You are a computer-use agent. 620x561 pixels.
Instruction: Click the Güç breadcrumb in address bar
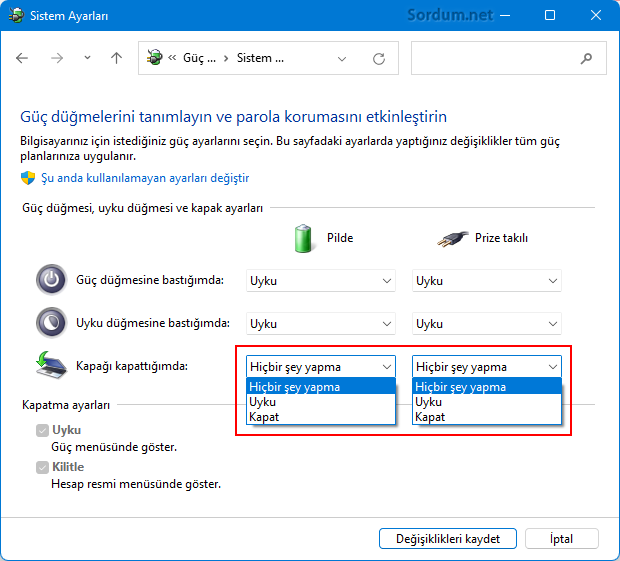click(x=199, y=58)
